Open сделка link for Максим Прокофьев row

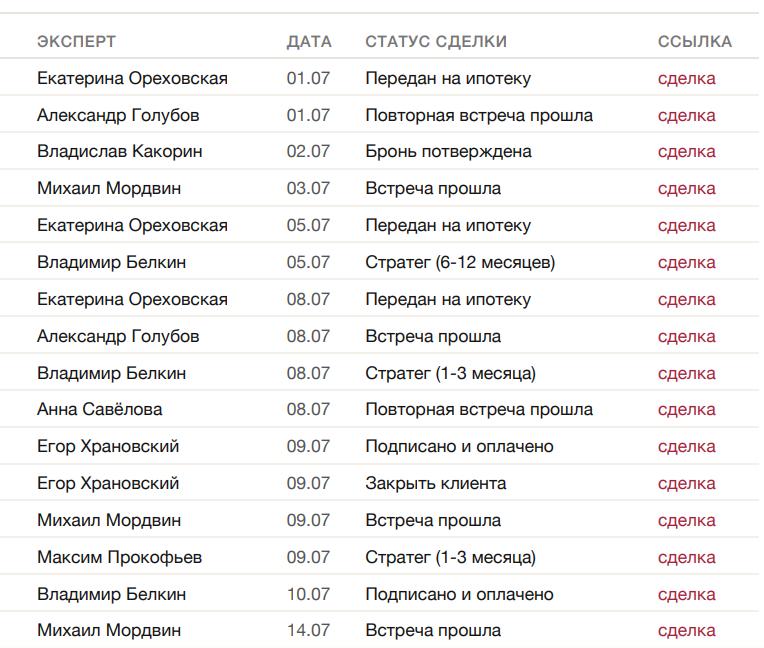686,558
